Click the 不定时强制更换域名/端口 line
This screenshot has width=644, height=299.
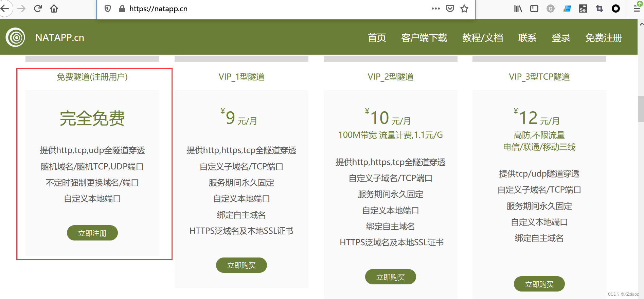92,183
